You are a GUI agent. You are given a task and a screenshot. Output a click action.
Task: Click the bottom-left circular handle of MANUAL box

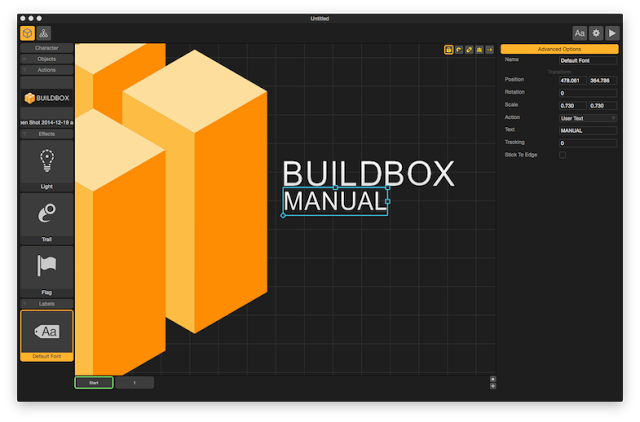tap(283, 215)
